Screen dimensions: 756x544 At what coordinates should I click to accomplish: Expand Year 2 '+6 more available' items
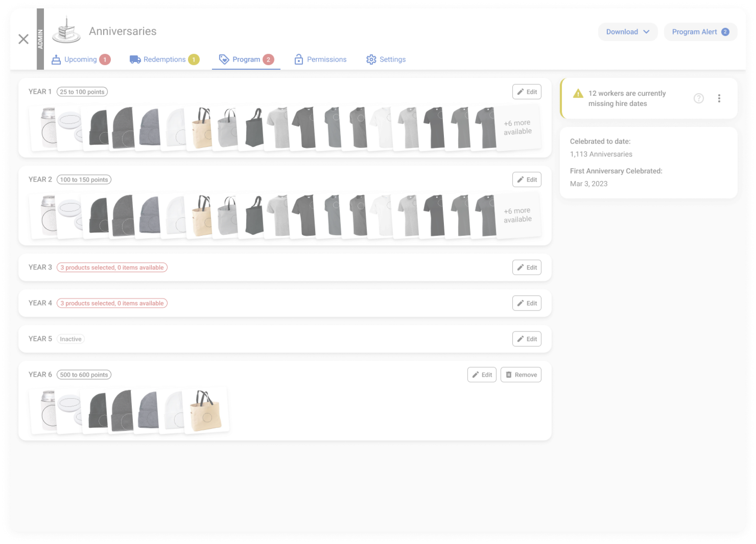click(517, 215)
